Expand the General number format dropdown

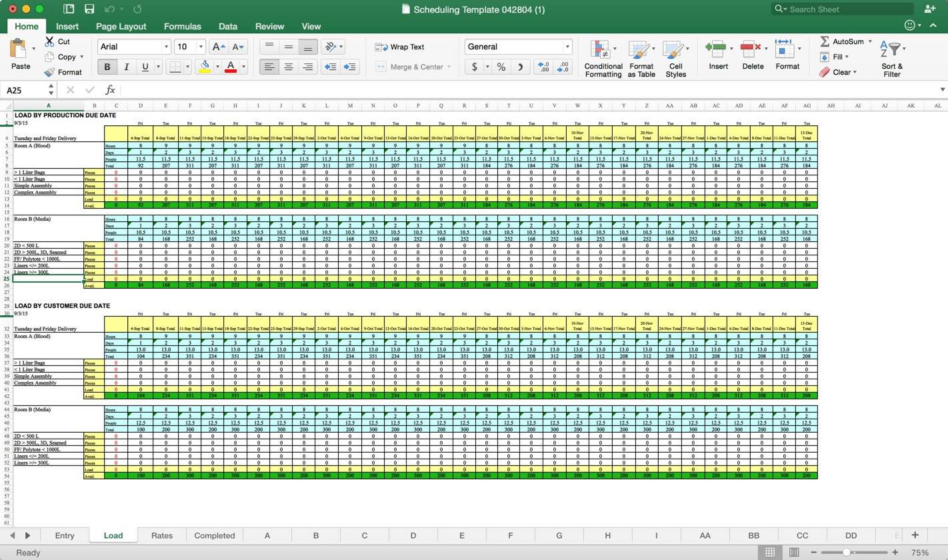[567, 47]
